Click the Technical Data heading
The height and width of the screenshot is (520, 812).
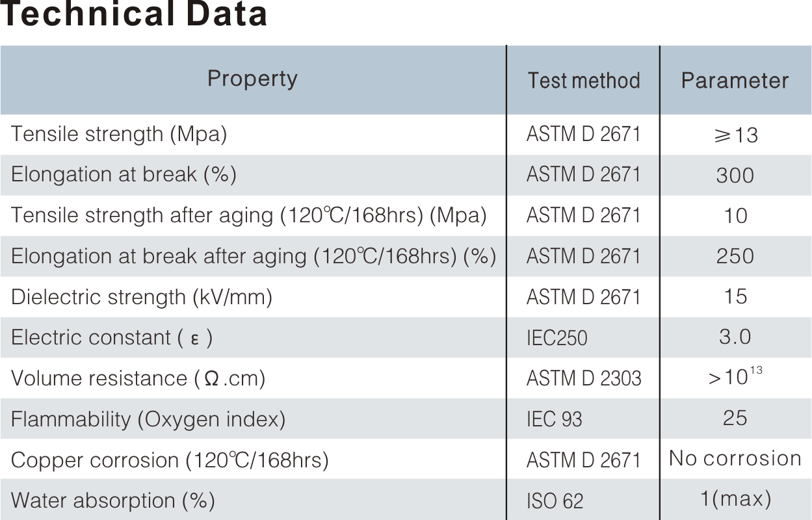click(x=134, y=14)
